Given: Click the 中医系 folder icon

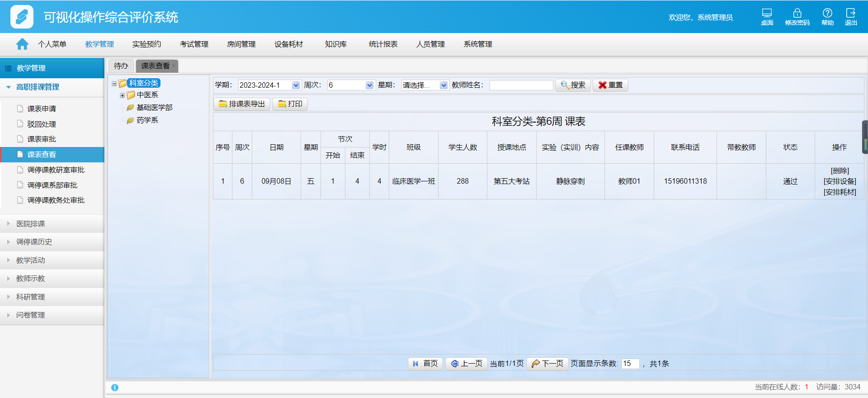Looking at the screenshot, I should [x=131, y=95].
